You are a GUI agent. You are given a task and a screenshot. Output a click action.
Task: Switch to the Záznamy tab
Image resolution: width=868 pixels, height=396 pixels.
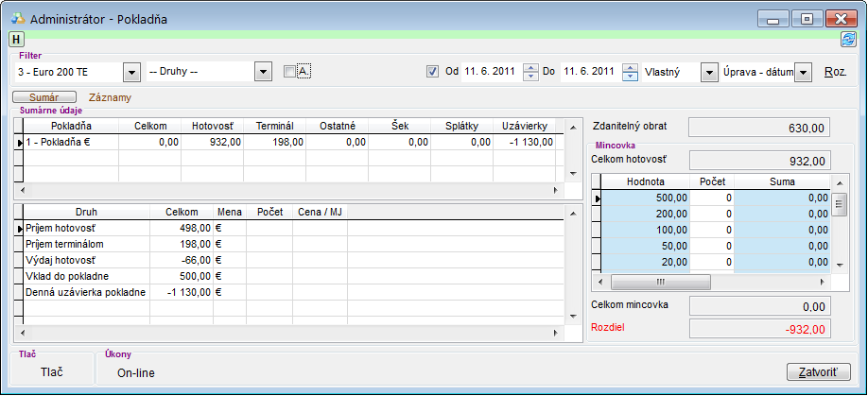(110, 97)
